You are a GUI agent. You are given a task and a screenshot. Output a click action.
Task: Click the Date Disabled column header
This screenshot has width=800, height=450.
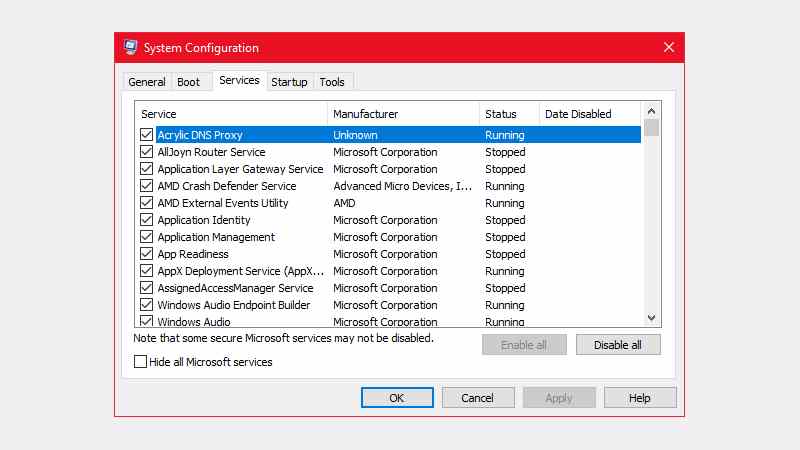(x=589, y=114)
